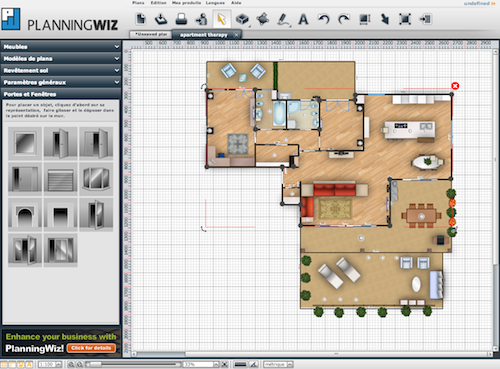Toggle the orange A labels icon
The height and width of the screenshot is (369, 500).
point(29,364)
